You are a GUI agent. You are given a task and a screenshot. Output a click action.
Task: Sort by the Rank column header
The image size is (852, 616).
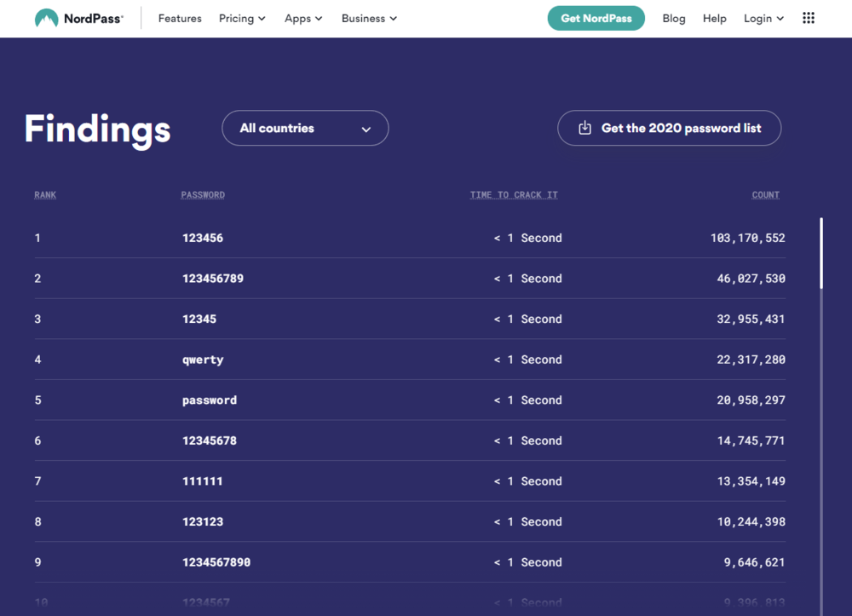pyautogui.click(x=45, y=195)
